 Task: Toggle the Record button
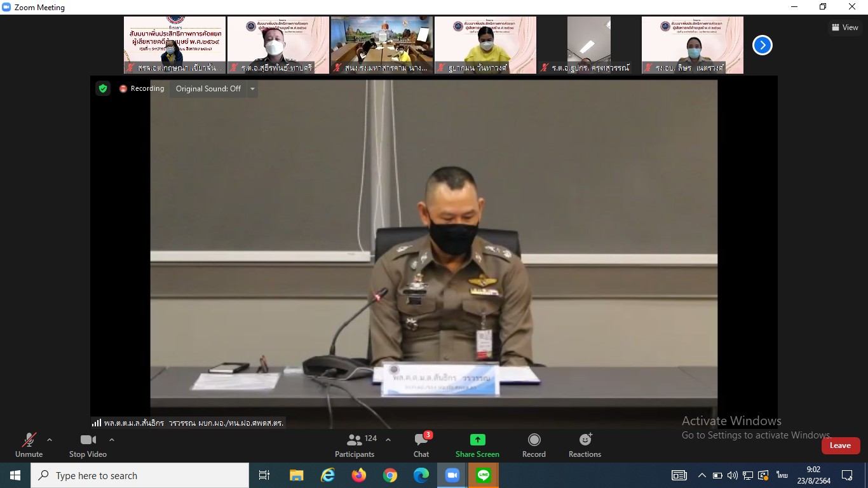pyautogui.click(x=534, y=445)
